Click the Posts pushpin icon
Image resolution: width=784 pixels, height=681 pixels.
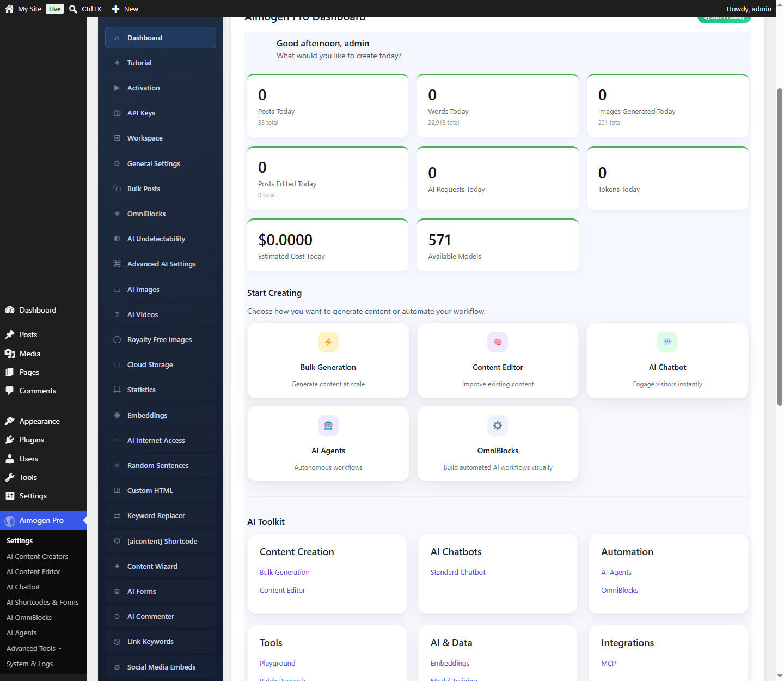[x=10, y=335]
